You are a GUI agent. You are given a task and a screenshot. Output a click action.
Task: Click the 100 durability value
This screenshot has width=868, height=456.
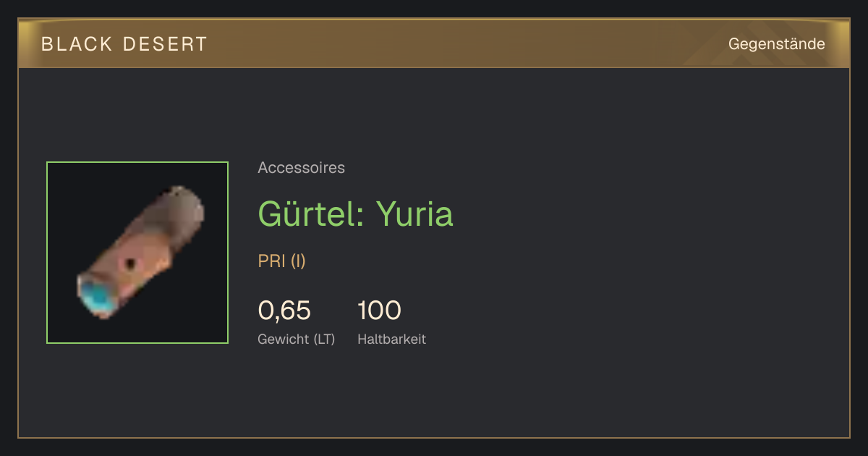coord(379,311)
